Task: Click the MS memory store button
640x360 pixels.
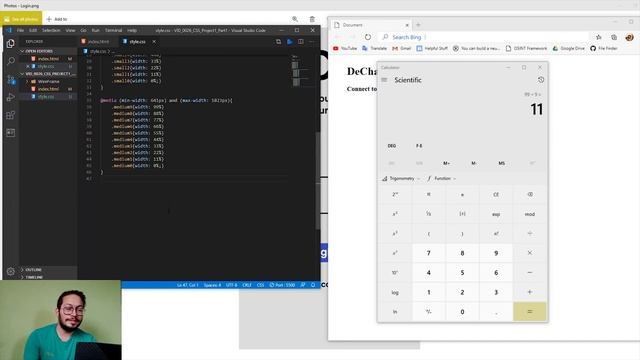Action: 502,163
